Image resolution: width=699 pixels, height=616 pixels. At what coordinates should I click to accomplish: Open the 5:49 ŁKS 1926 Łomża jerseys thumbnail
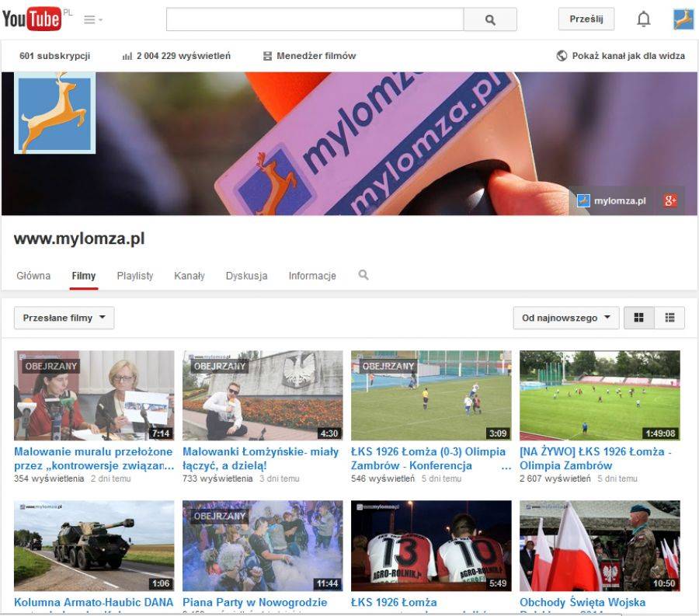point(431,545)
